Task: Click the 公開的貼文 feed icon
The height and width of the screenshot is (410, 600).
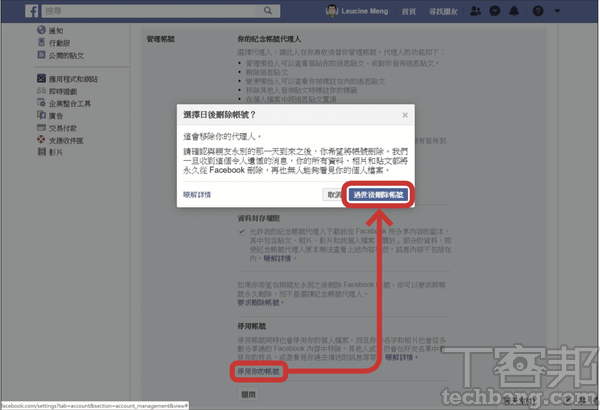Action: tap(41, 55)
